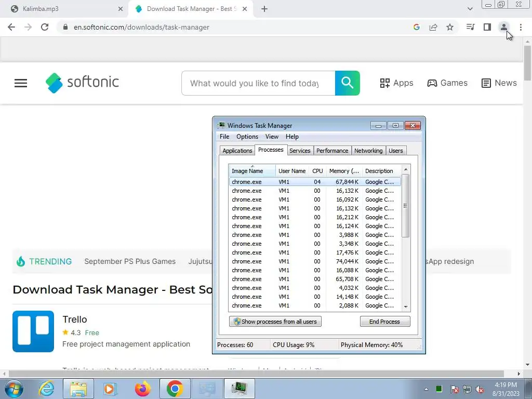Click process list scroll up arrow
The width and height of the screenshot is (532, 399).
point(406,169)
